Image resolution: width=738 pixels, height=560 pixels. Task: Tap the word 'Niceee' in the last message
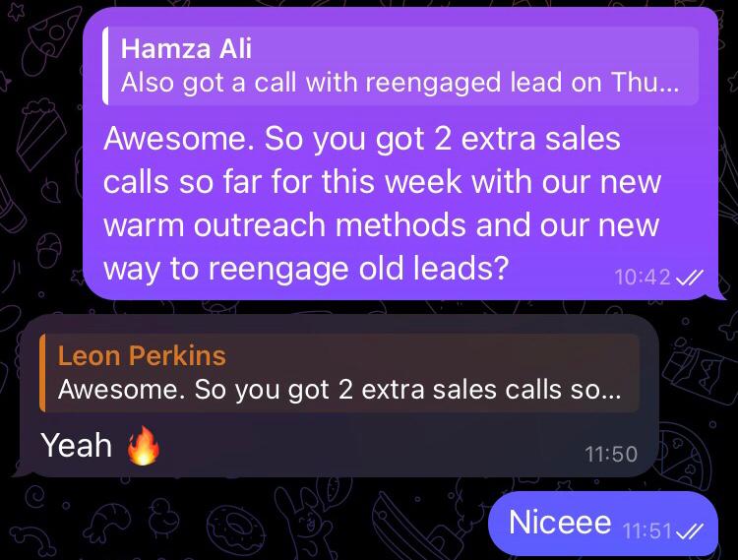coord(560,523)
